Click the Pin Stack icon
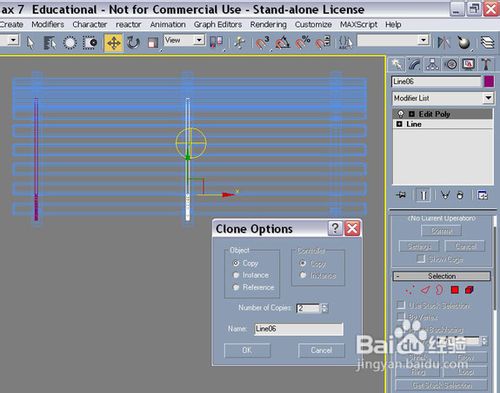 [401, 195]
